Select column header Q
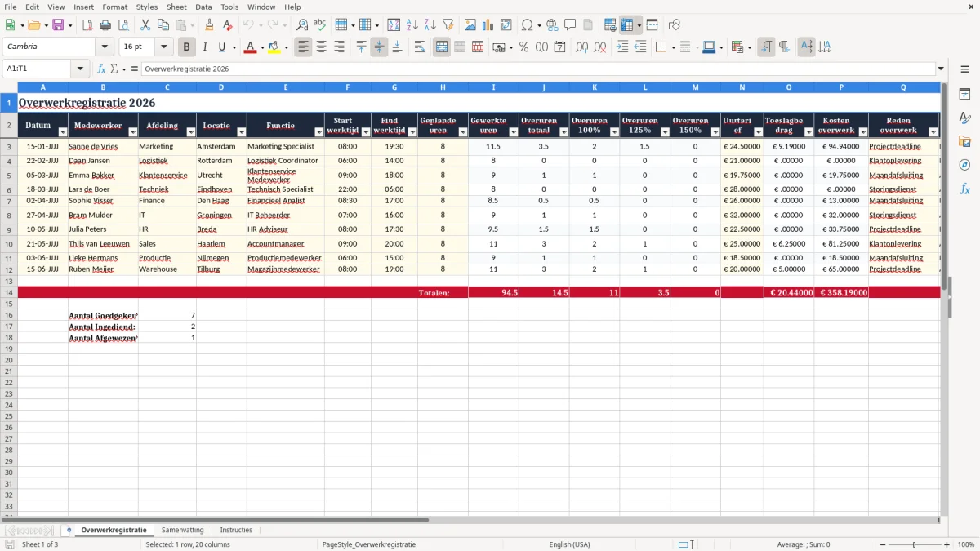The image size is (980, 551). pyautogui.click(x=903, y=87)
